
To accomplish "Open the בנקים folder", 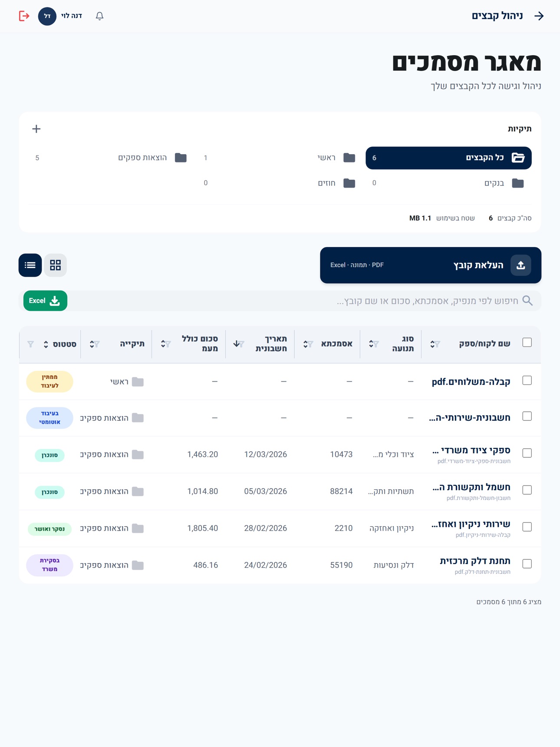I will click(x=448, y=183).
